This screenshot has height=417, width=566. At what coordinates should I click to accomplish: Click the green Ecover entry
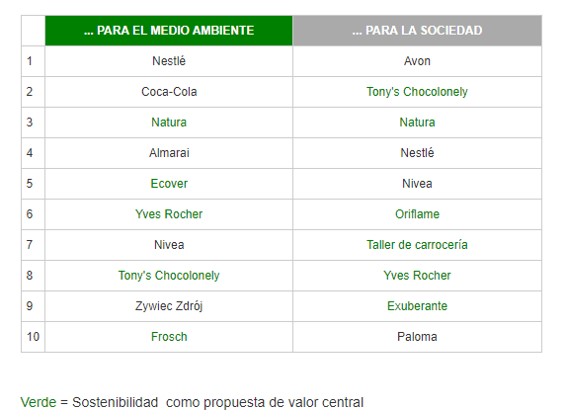(169, 184)
